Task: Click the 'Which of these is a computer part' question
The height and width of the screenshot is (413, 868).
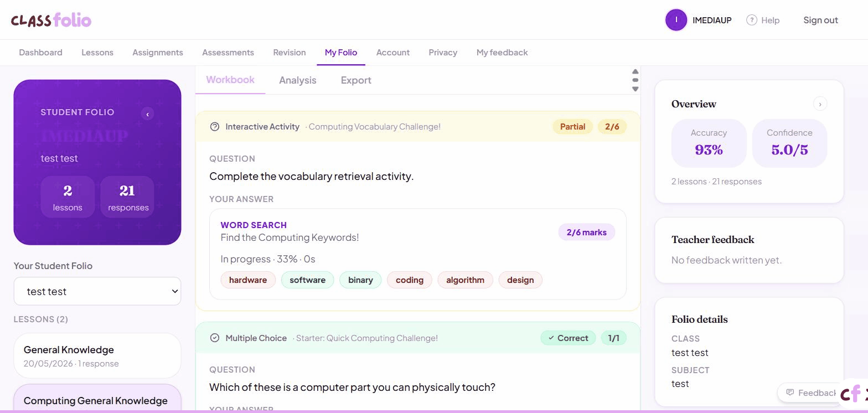Action: click(x=352, y=388)
